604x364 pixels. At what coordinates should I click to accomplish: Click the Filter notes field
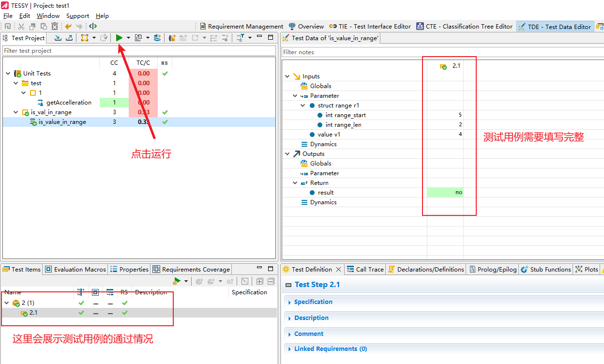point(442,52)
